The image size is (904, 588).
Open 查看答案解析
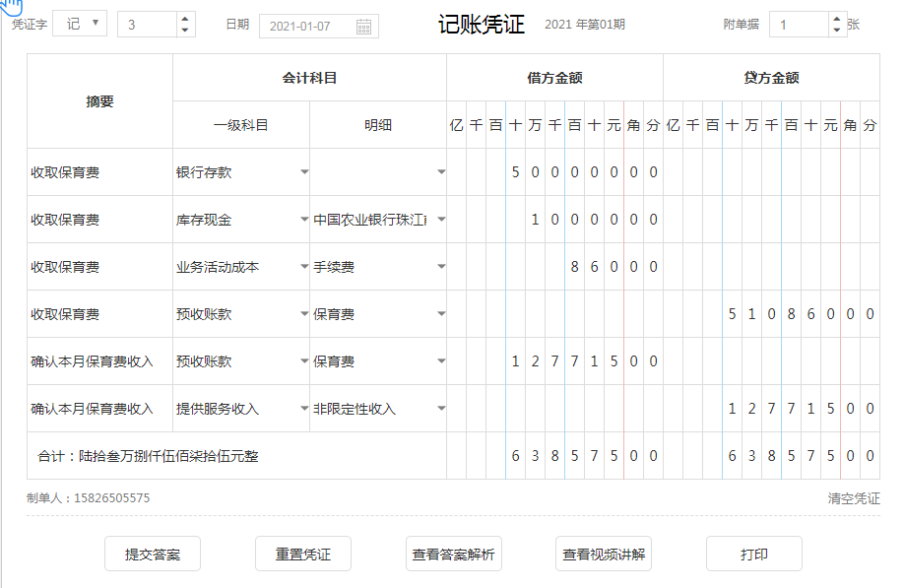pyautogui.click(x=453, y=555)
